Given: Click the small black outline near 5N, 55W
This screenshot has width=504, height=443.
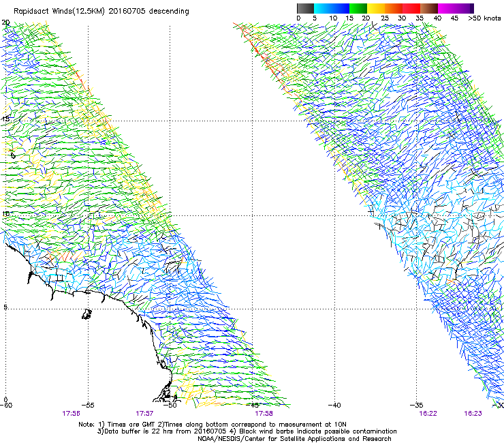Looking at the screenshot, I should click(x=86, y=314).
